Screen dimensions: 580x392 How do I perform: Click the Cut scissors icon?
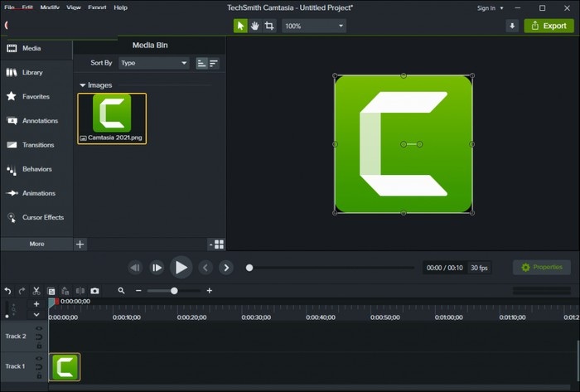pyautogui.click(x=36, y=291)
